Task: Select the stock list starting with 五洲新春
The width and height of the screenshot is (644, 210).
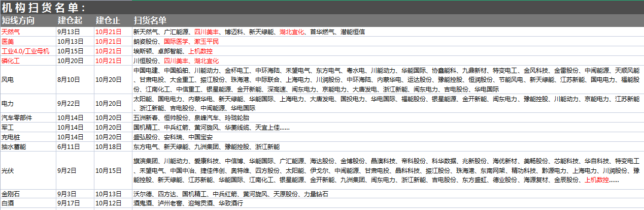Action: 388,118
